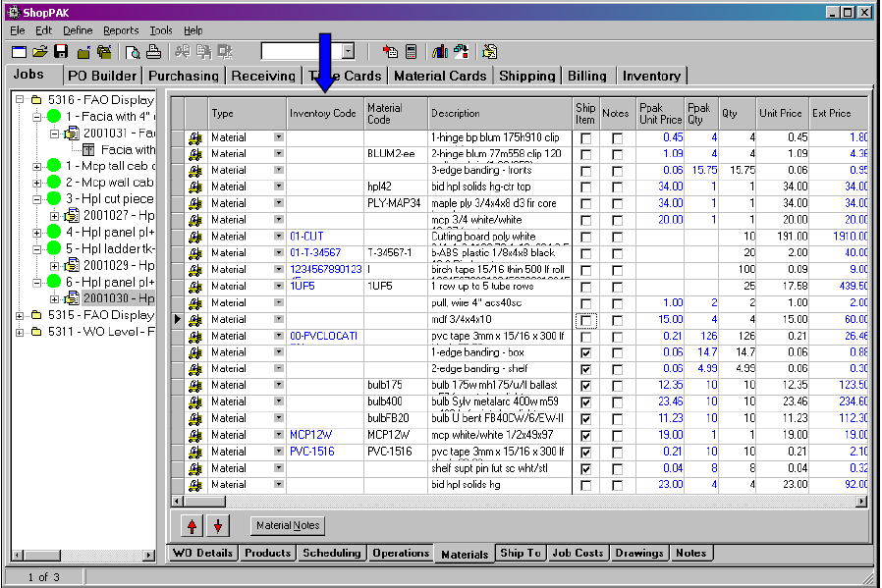The height and width of the screenshot is (588, 882).
Task: Click the calculator toolbar icon
Action: [x=411, y=51]
